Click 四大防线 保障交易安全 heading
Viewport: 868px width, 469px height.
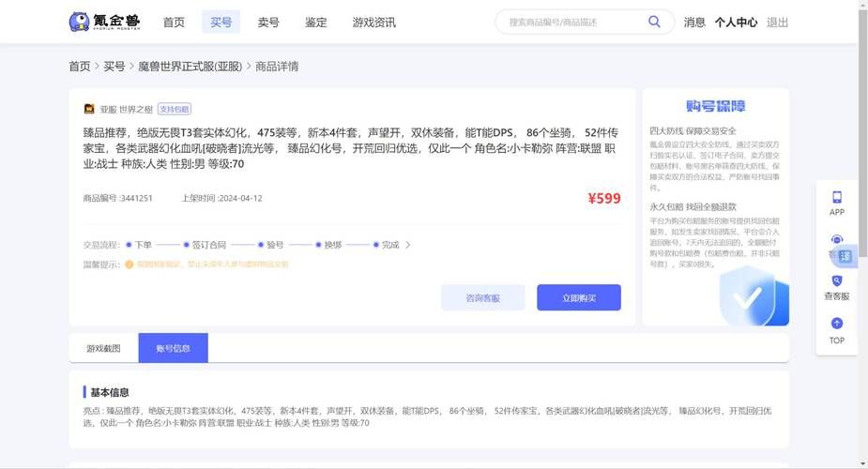(693, 131)
